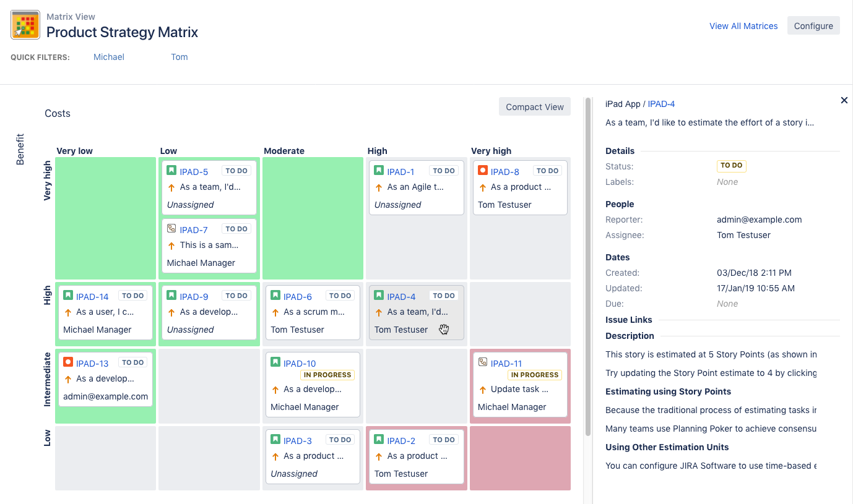Click the Matrix View app logo icon
Screen dimensions: 853x504
(25, 25)
